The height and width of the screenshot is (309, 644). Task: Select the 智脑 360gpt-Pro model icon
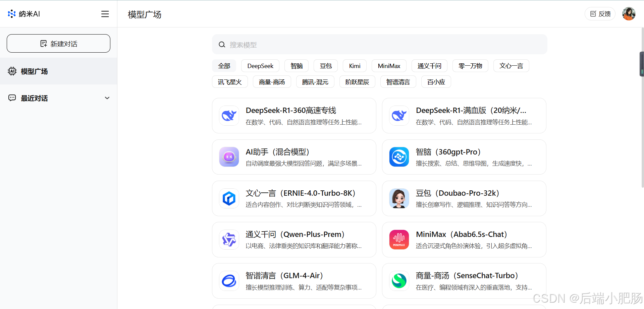click(399, 157)
